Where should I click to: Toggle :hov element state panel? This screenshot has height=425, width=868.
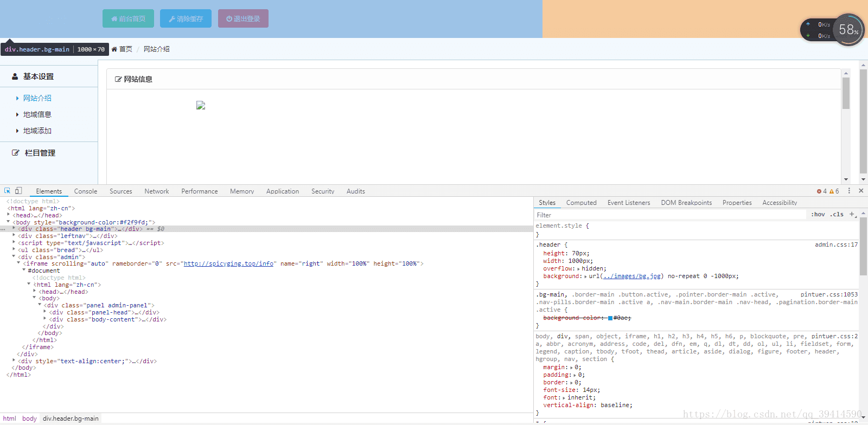click(818, 215)
